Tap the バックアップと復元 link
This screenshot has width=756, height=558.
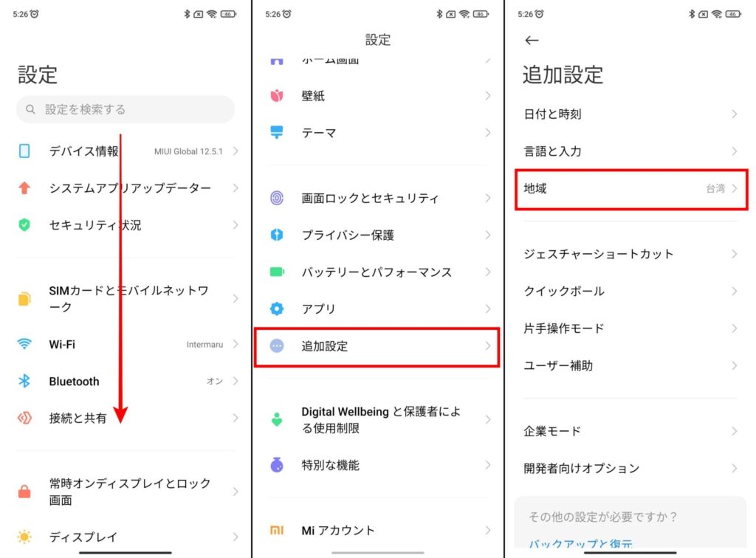click(580, 545)
